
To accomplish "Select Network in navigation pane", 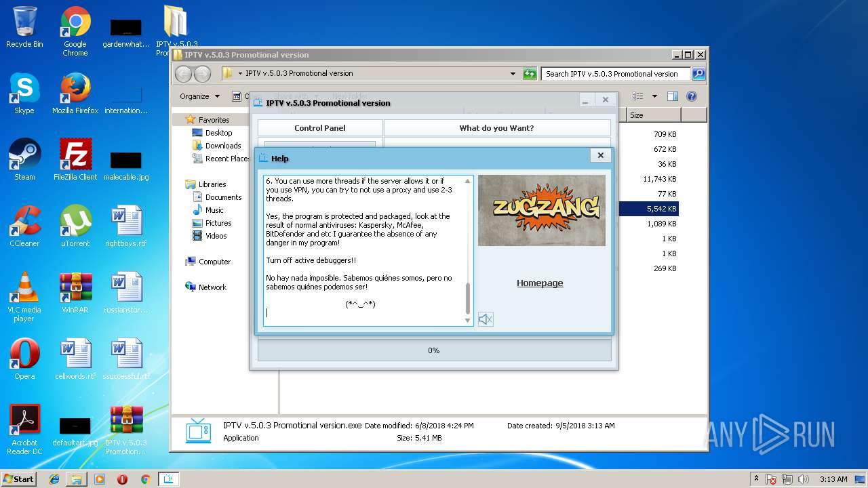I will (x=212, y=287).
